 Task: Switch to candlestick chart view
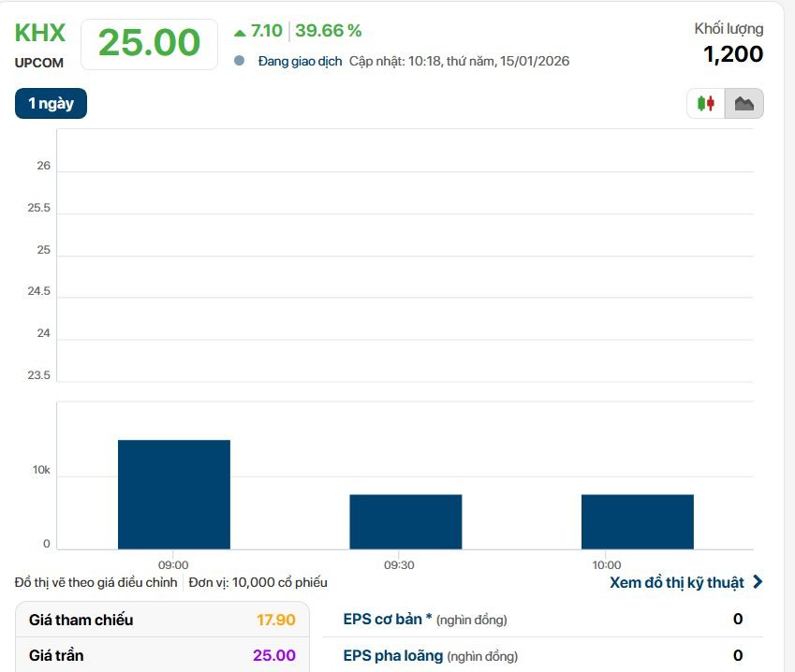pyautogui.click(x=706, y=103)
